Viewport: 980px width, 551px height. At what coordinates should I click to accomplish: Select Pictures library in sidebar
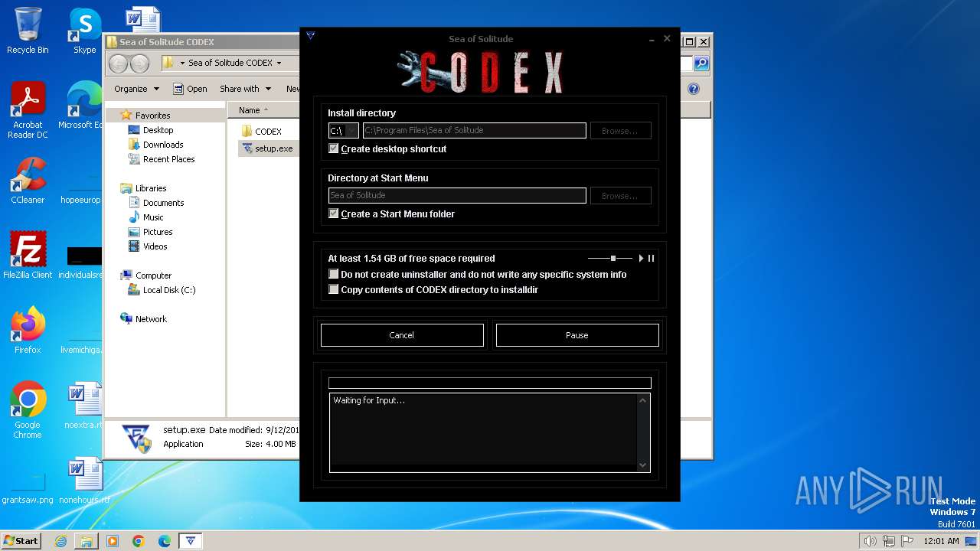tap(158, 232)
